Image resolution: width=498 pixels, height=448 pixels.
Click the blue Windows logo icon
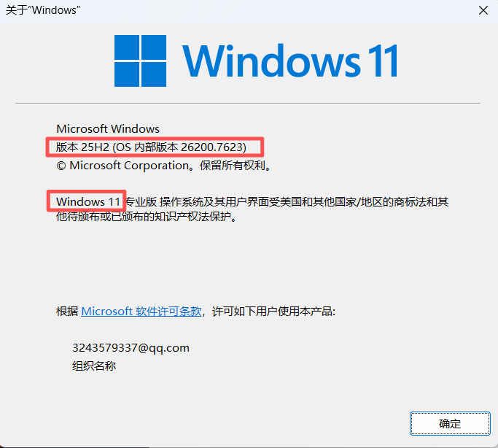click(x=140, y=61)
